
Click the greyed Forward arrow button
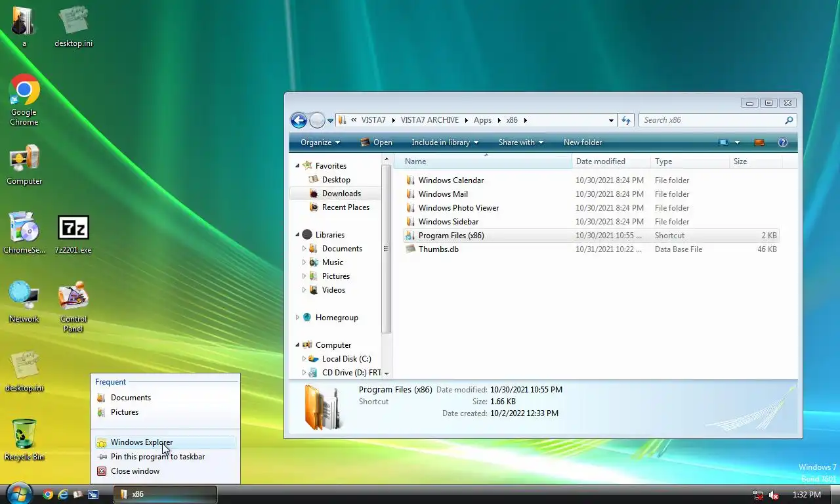point(317,120)
